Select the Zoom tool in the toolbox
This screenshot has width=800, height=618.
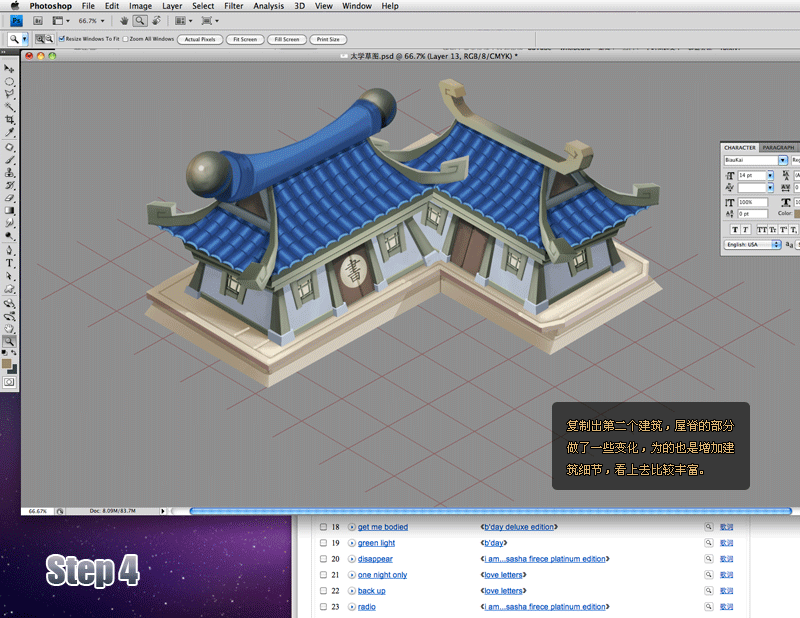[x=9, y=342]
